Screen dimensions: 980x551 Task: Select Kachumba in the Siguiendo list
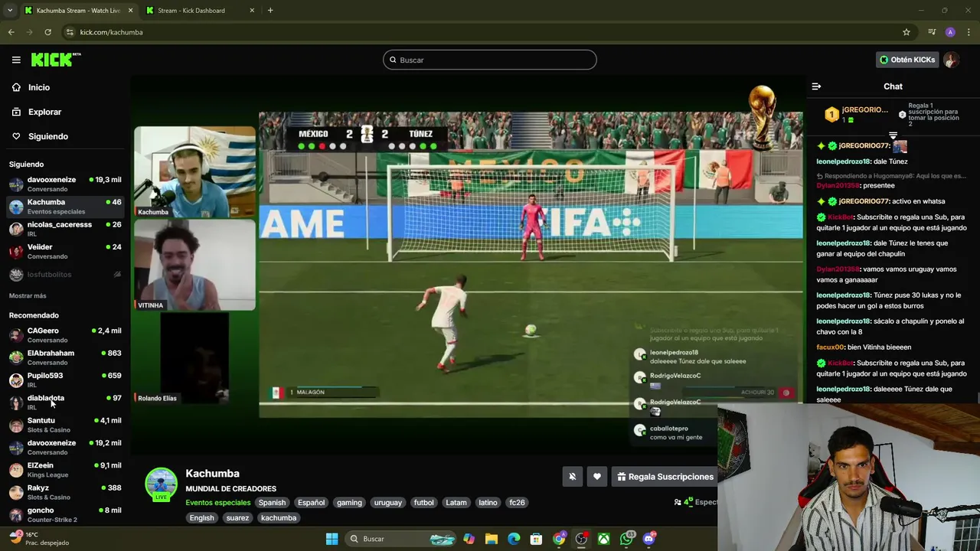pos(64,207)
